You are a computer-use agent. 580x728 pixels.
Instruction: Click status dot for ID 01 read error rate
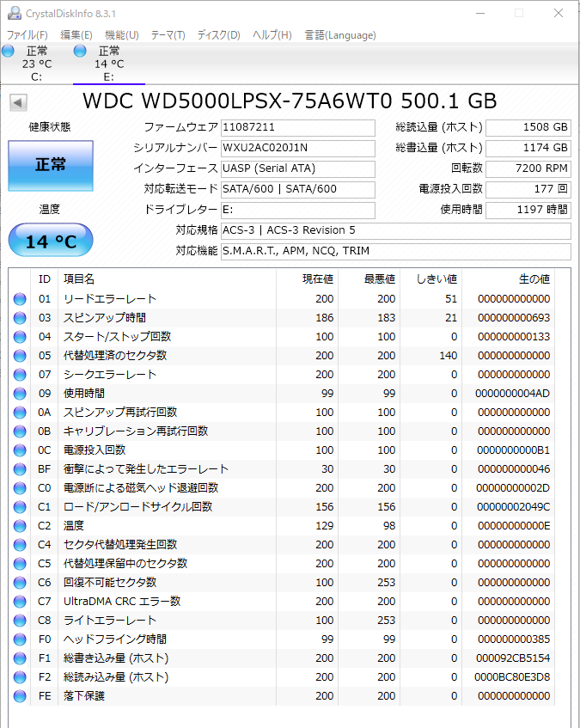(x=20, y=299)
